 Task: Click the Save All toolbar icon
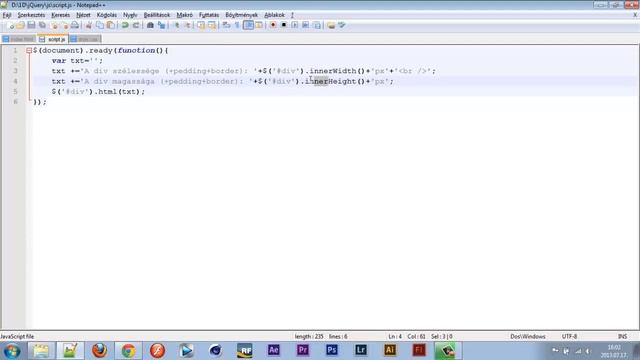point(42,25)
